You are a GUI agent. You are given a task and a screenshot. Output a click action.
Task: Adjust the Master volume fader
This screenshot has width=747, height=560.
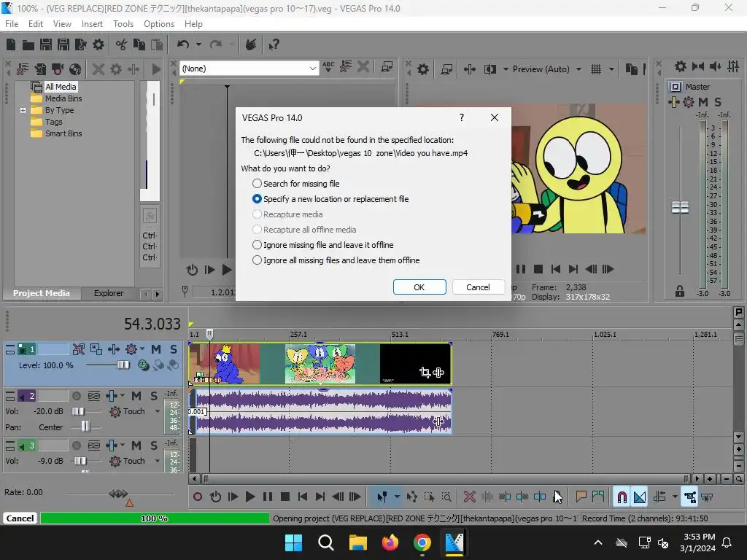pyautogui.click(x=680, y=208)
